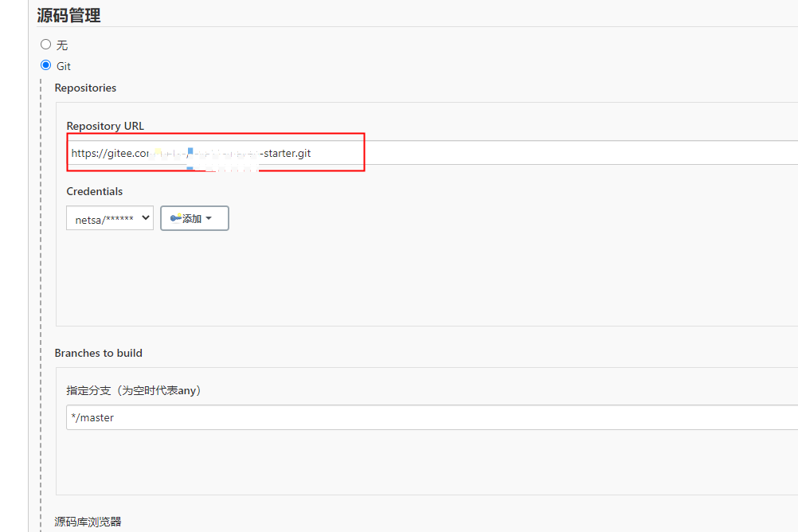Click the 添加 button text
This screenshot has height=532, width=798.
[x=192, y=218]
